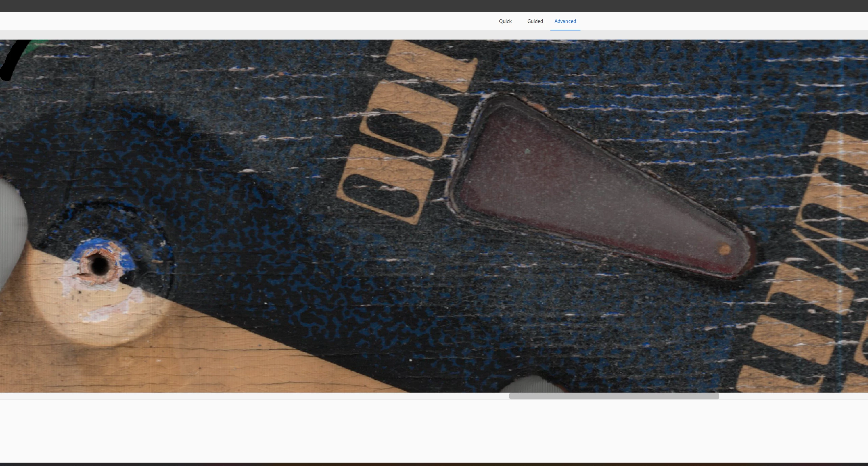Click the horizontal scrollbar thumb below the canvas
Image resolution: width=868 pixels, height=466 pixels.
coord(614,396)
